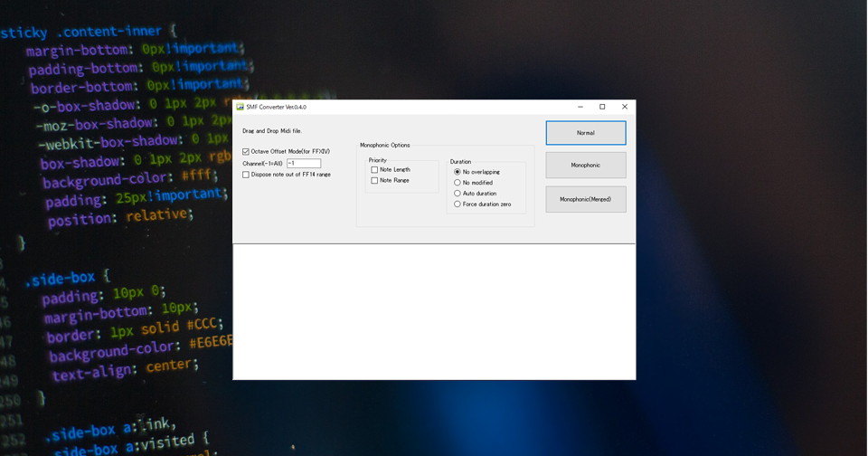Click the SMF Converter title bar icon
This screenshot has height=456, width=868.
coord(241,107)
